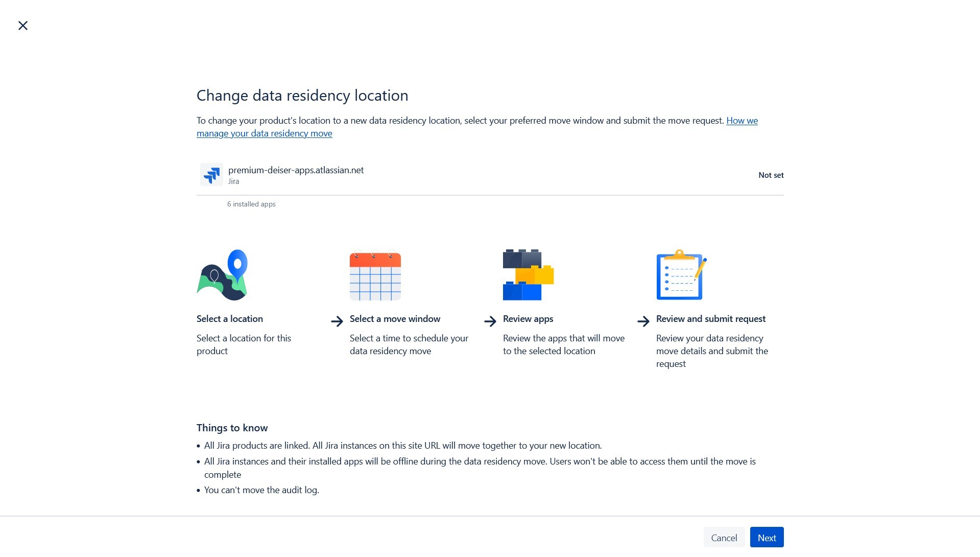Viewport: 980px width, 557px height.
Task: Click the clipboard review request illustration
Action: coord(681,275)
